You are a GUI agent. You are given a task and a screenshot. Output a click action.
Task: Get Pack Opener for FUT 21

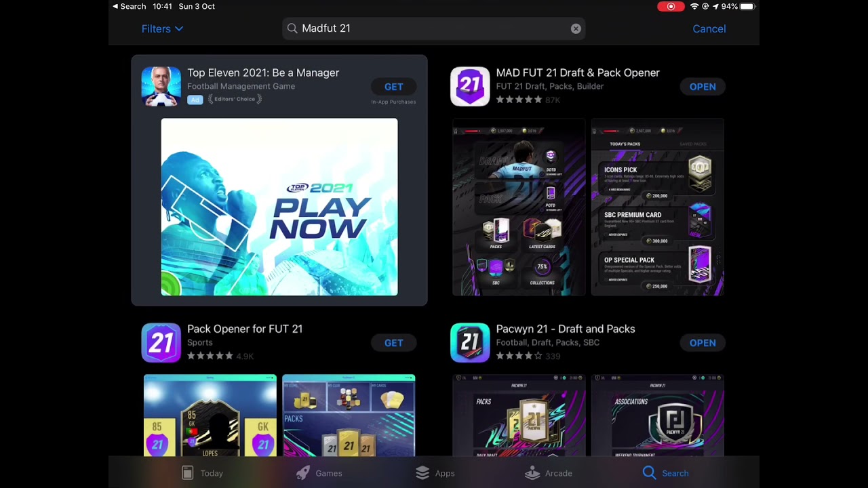click(x=393, y=342)
